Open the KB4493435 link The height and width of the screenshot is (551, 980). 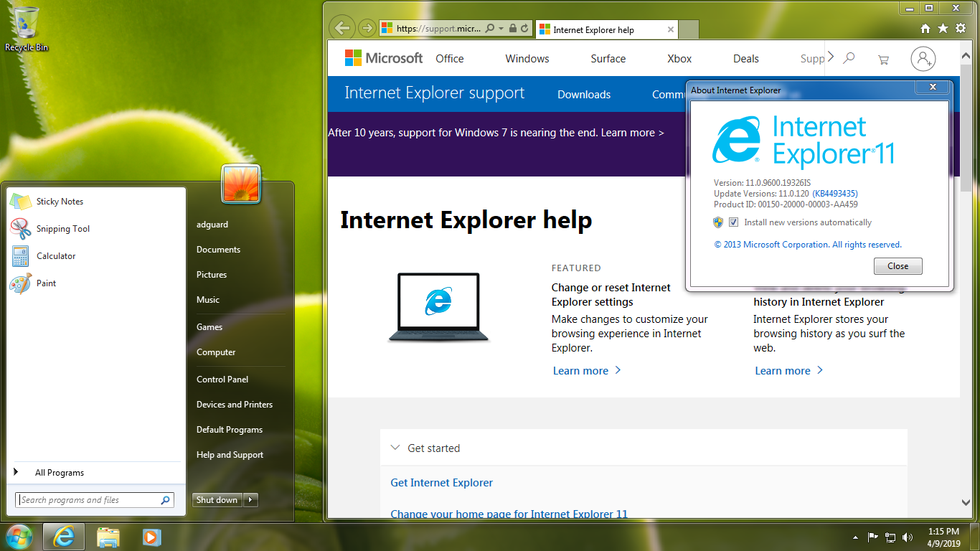pyautogui.click(x=835, y=194)
